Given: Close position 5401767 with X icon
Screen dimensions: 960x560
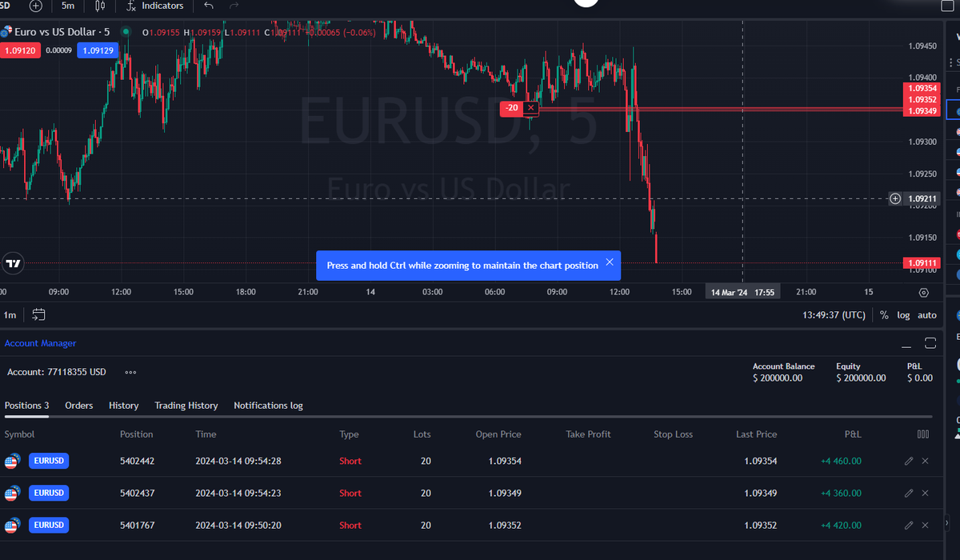Looking at the screenshot, I should 926,526.
